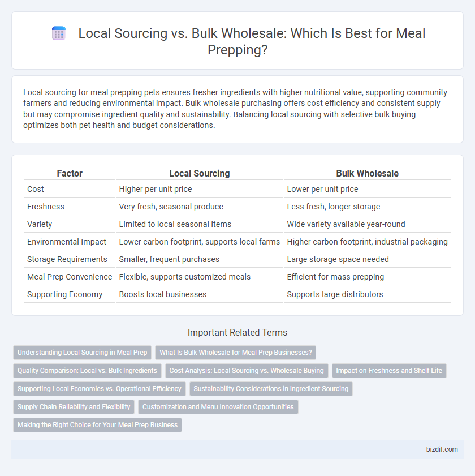Open 'Cost Analysis: Local Sourcing vs. Wholesale Buying'
The width and height of the screenshot is (475, 476).
pyautogui.click(x=247, y=371)
